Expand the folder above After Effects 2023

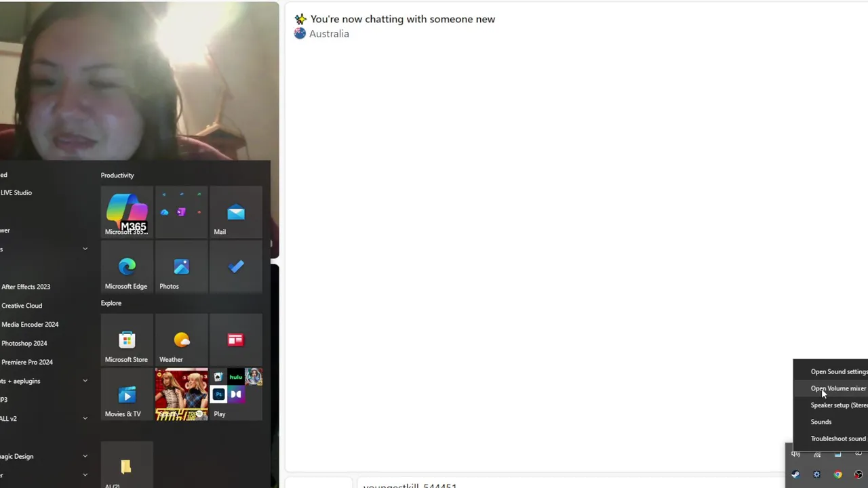click(85, 249)
